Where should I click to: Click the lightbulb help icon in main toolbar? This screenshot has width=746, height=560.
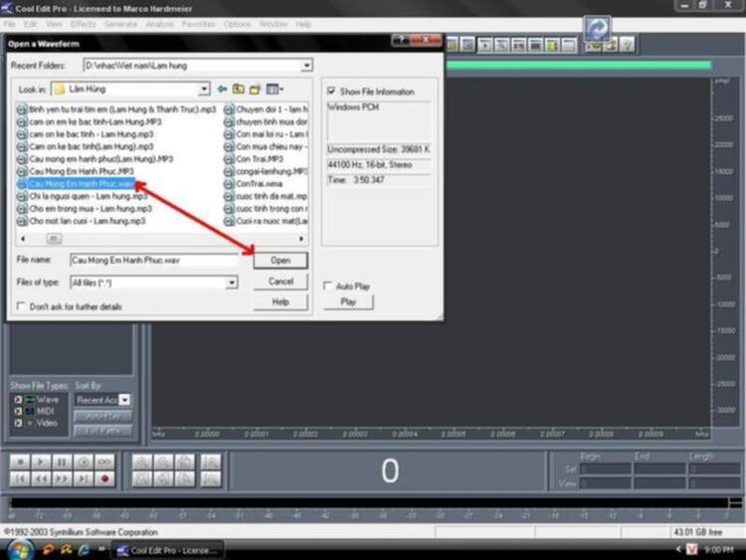pos(627,45)
